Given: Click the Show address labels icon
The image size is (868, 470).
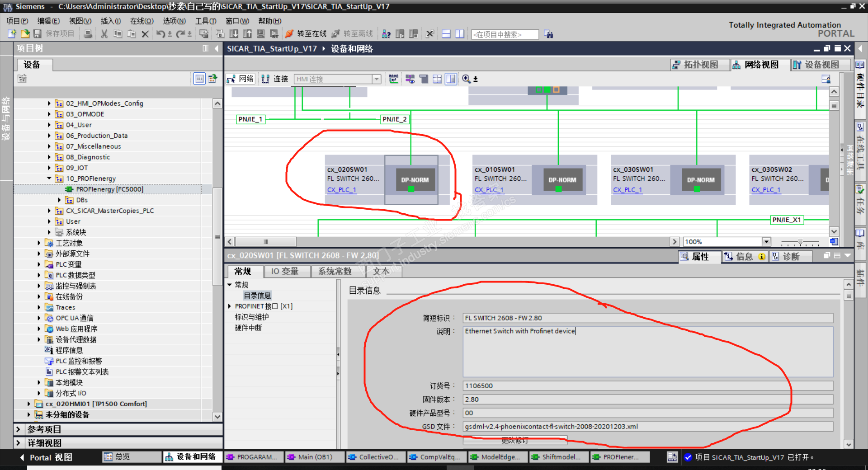Looking at the screenshot, I should pyautogui.click(x=394, y=79).
